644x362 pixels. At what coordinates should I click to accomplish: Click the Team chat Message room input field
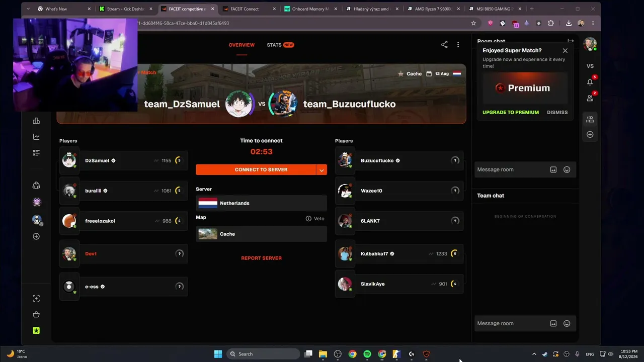pyautogui.click(x=511, y=324)
